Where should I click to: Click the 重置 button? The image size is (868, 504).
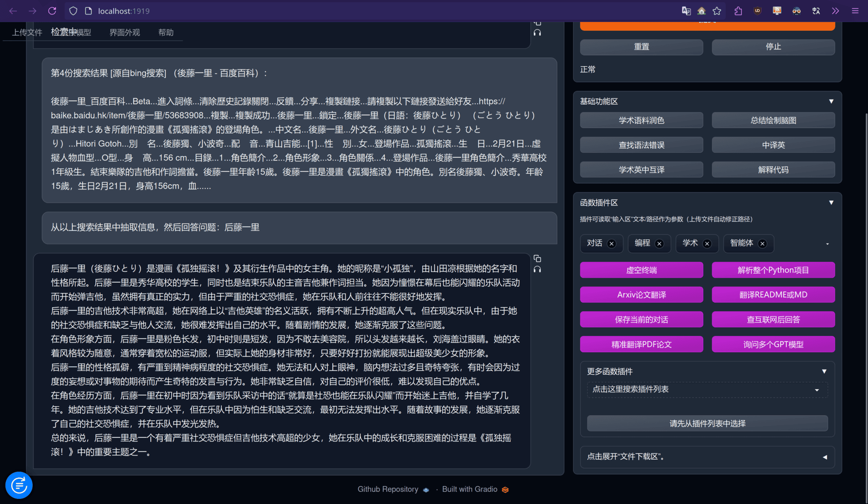click(x=641, y=47)
